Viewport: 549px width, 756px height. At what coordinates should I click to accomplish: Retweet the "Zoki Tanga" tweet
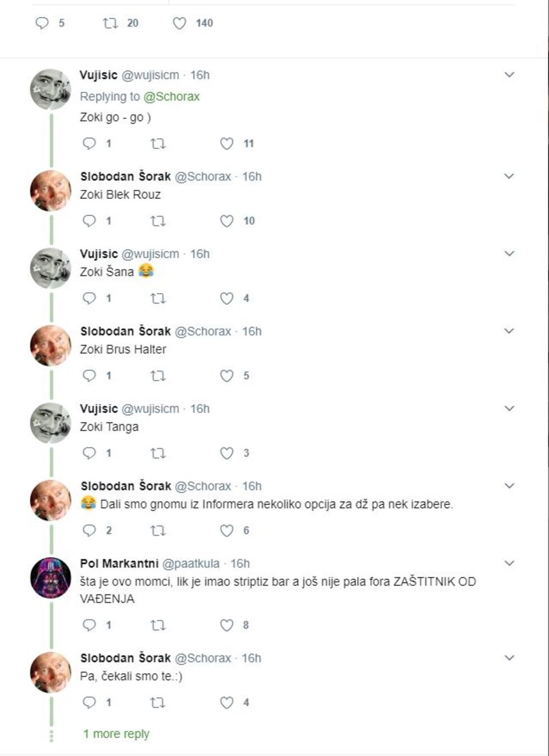[x=158, y=453]
